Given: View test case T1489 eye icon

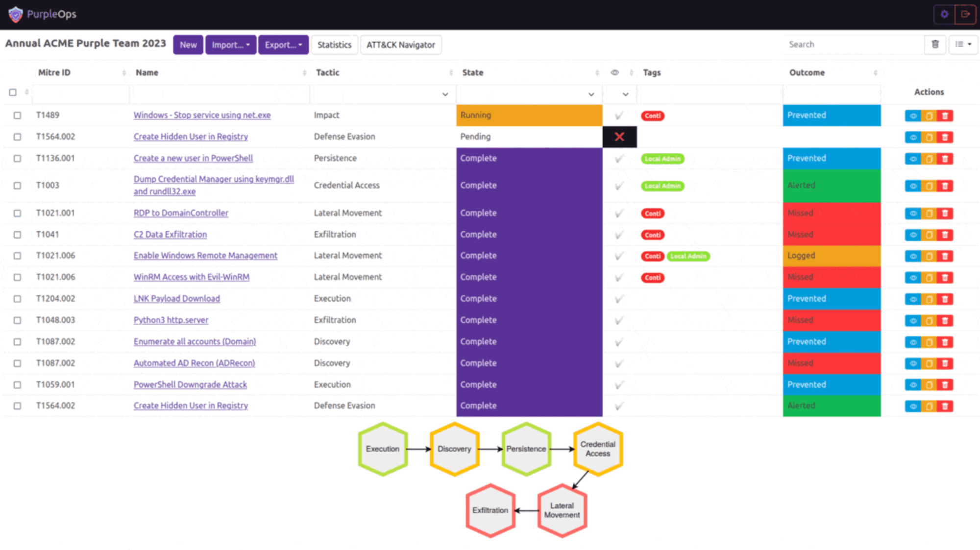Looking at the screenshot, I should click(913, 116).
